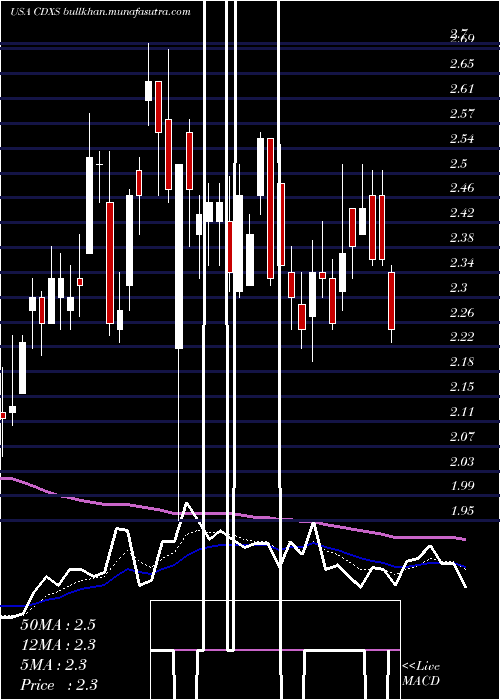Click the 2.65 price axis label

click(x=462, y=64)
